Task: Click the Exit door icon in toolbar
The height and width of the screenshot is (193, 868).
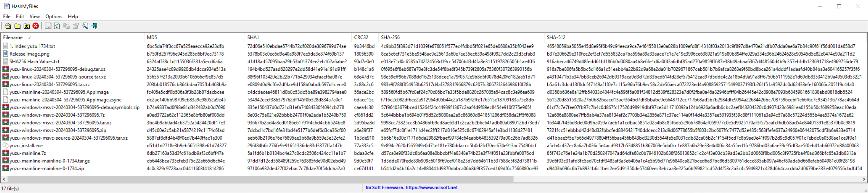Action: click(94, 26)
